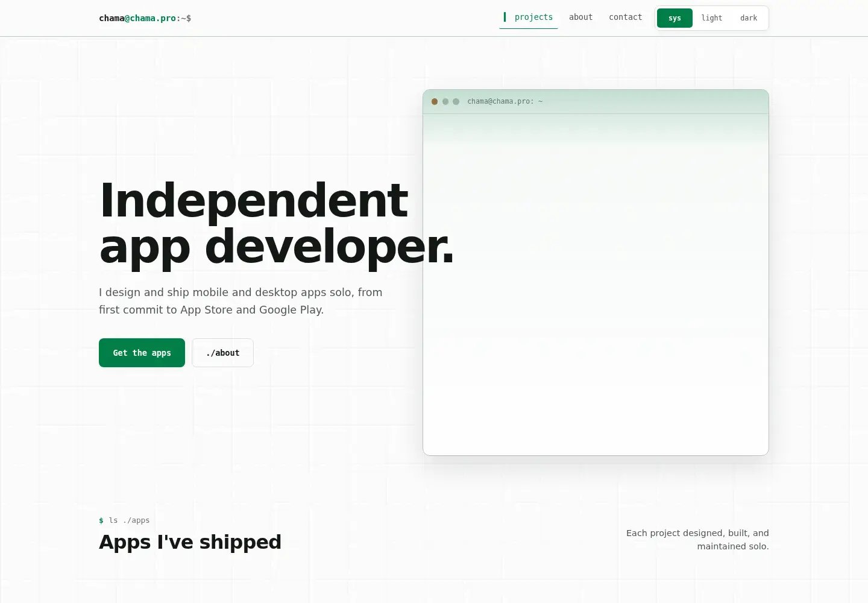Viewport: 868px width, 603px height.
Task: Switch to the dark theme
Action: coord(749,18)
